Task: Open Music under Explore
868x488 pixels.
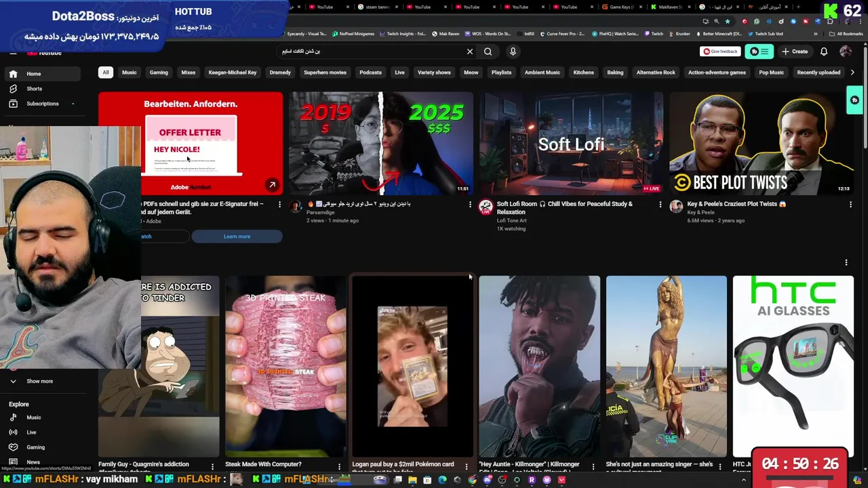Action: click(x=33, y=418)
